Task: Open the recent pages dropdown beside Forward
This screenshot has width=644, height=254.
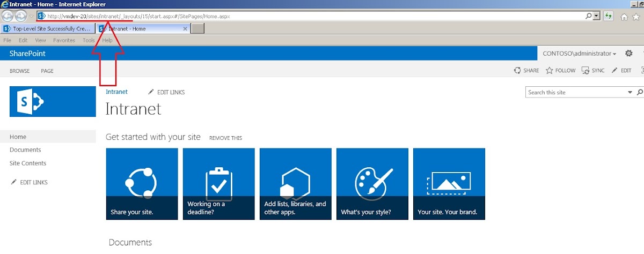Action: click(x=31, y=17)
